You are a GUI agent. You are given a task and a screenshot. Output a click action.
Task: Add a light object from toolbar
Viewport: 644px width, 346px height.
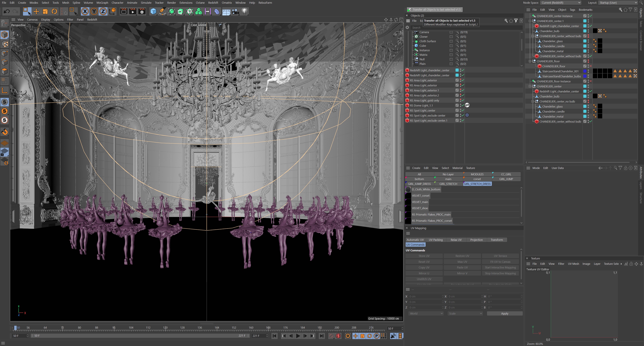pyautogui.click(x=245, y=12)
